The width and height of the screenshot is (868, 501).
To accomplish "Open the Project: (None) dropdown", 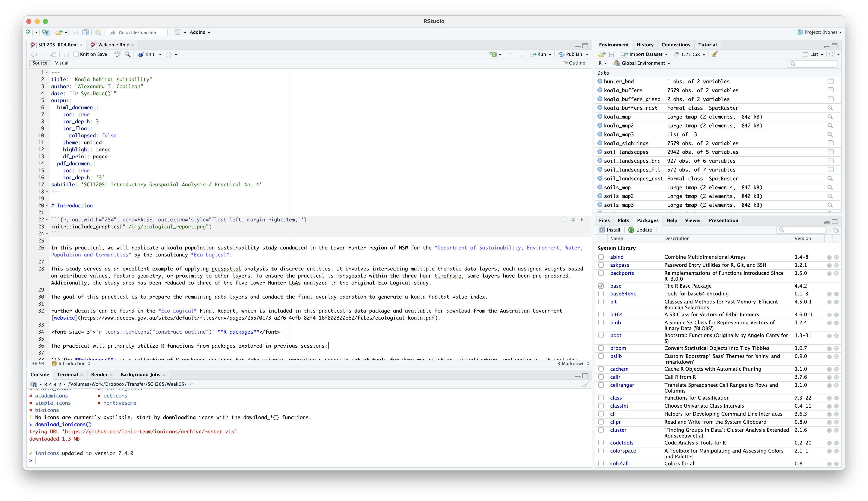I will coord(820,32).
